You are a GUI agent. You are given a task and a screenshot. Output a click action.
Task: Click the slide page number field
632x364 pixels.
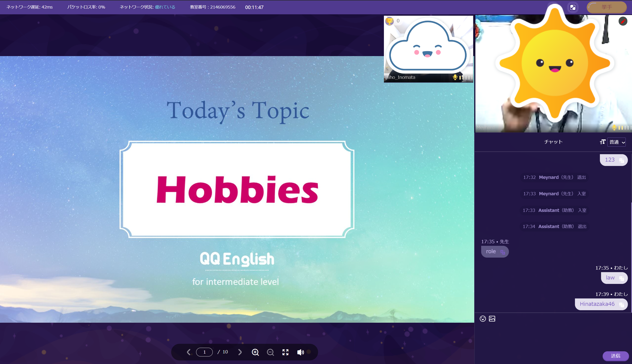204,352
